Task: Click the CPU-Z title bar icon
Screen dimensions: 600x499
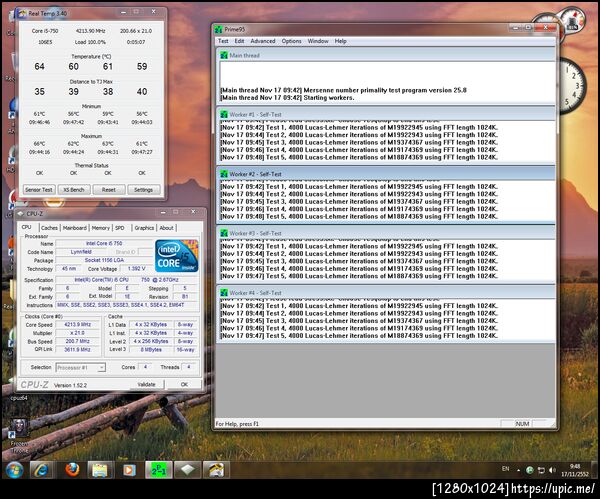Action: pyautogui.click(x=20, y=214)
